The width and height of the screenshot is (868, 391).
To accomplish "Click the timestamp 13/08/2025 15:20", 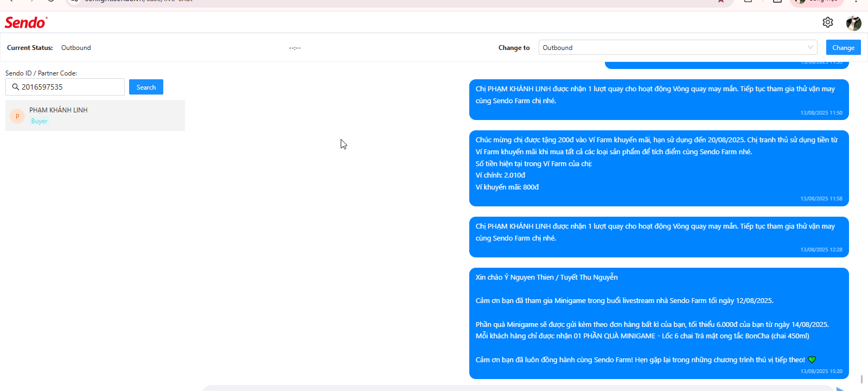I will coord(821,371).
